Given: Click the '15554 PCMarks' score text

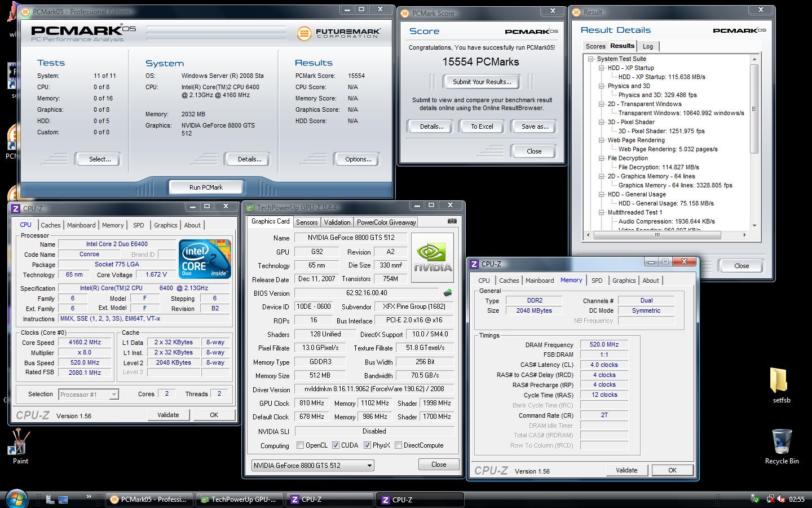Looking at the screenshot, I should coord(480,62).
